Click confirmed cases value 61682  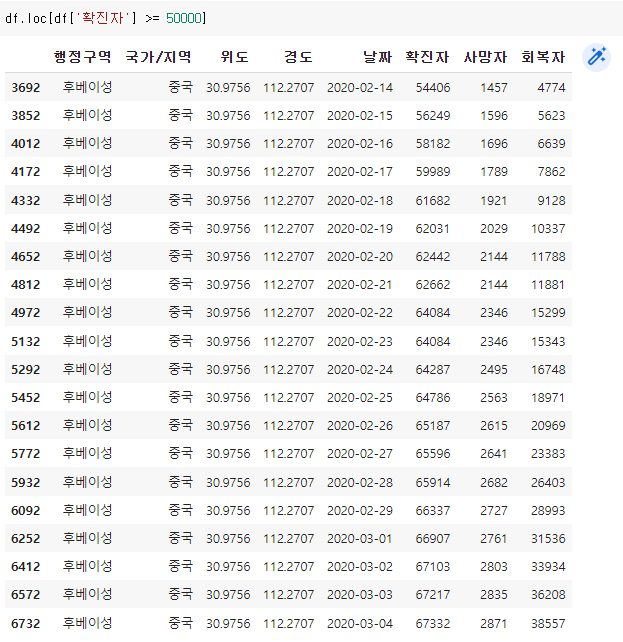[433, 201]
